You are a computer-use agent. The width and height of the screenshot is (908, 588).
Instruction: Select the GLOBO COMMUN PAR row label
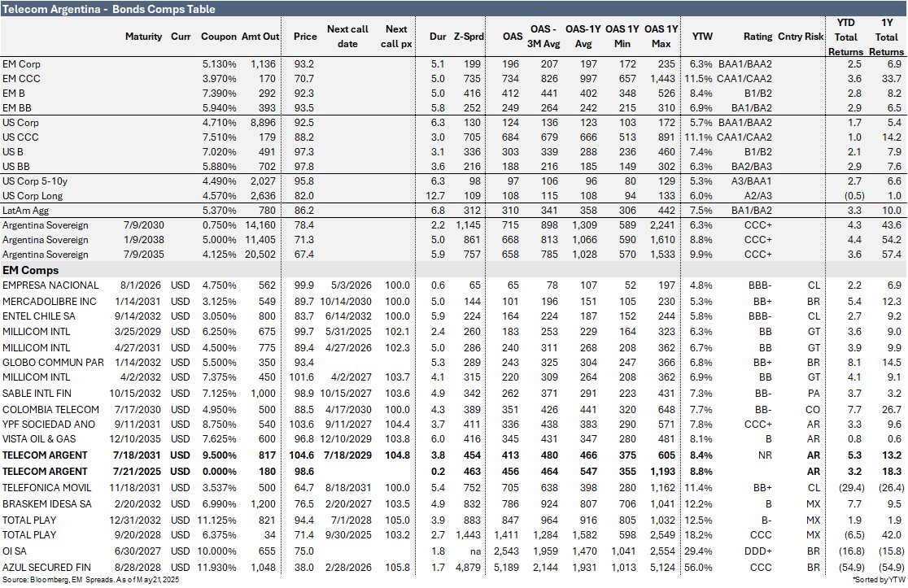point(53,363)
